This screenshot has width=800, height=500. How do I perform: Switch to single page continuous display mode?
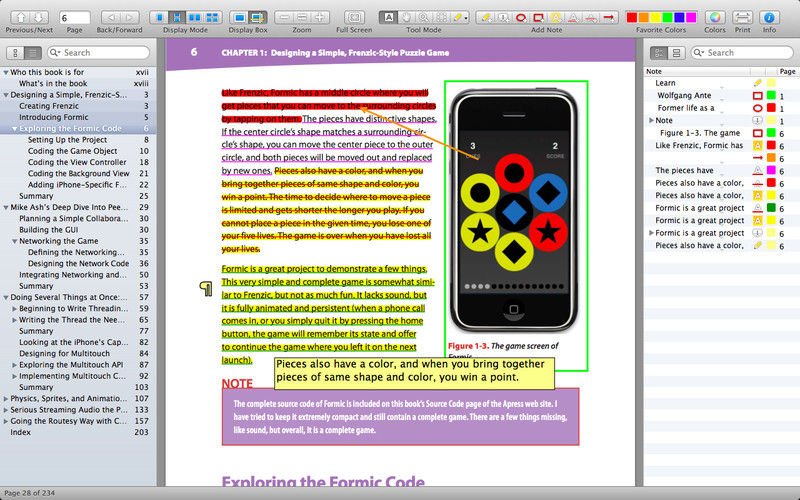[177, 17]
